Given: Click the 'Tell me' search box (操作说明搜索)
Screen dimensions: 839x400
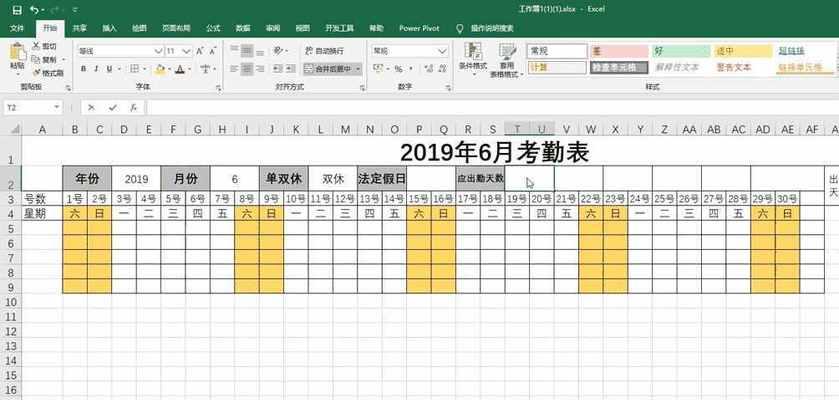Looking at the screenshot, I should tap(492, 28).
